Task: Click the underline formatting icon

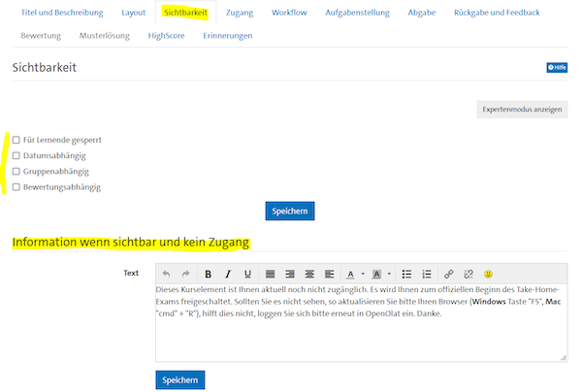Action: tap(247, 274)
